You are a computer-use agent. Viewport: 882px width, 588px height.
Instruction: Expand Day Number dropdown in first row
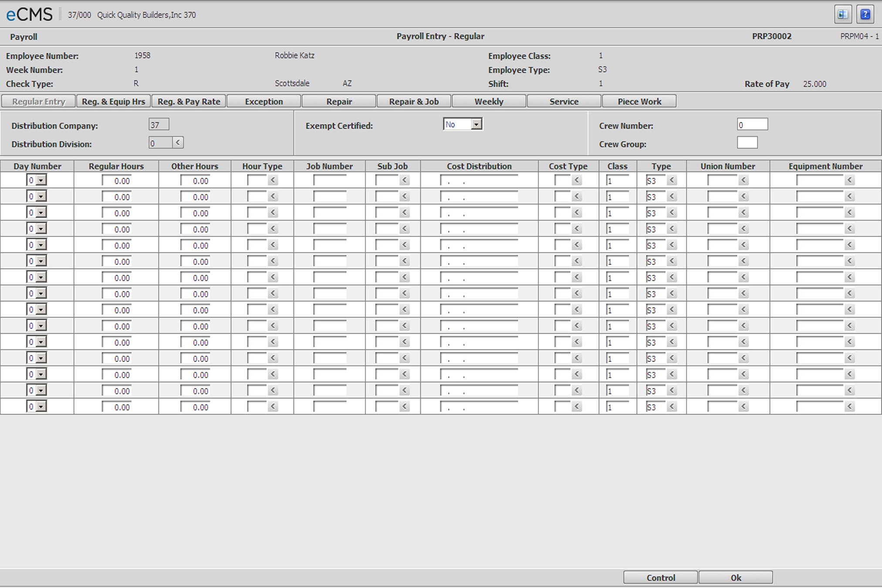[41, 180]
